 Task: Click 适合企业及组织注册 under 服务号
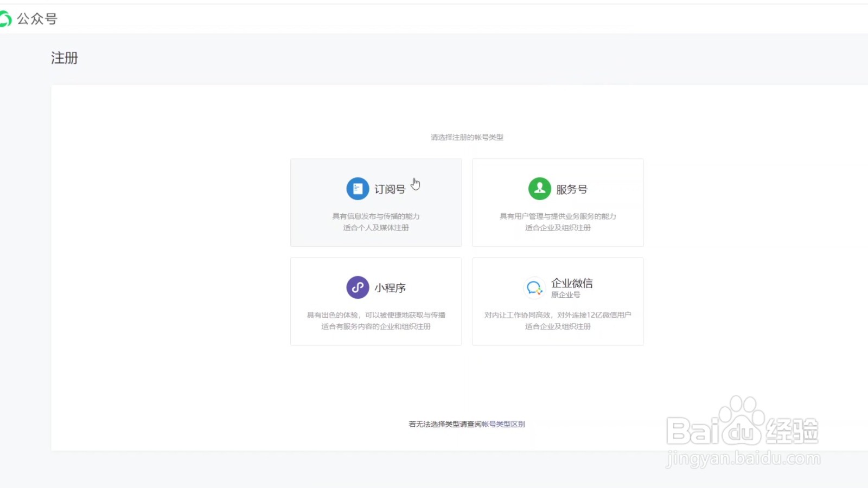(558, 228)
